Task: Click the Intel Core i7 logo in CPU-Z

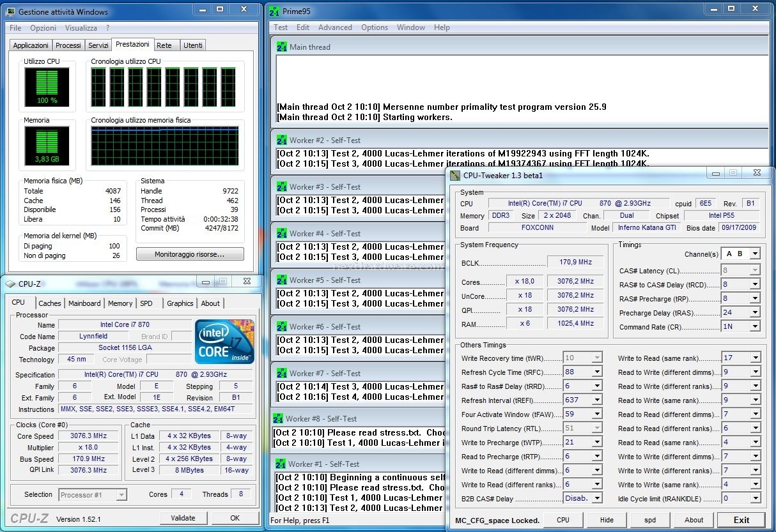Action: point(224,342)
